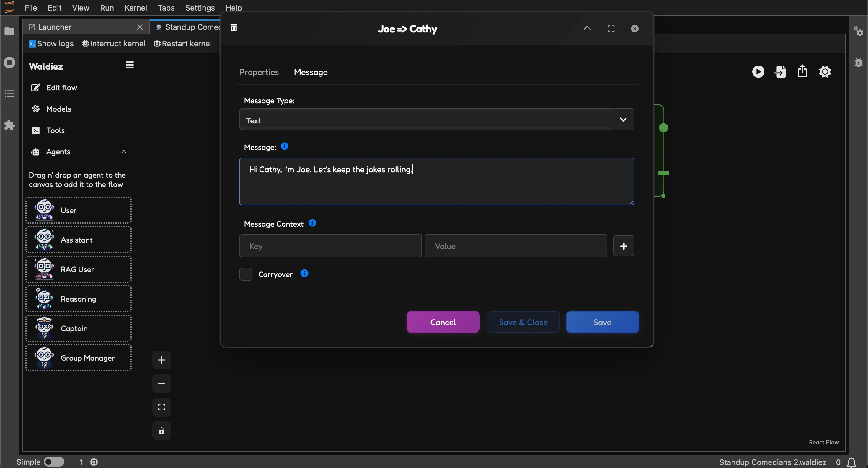Open the debugger bug icon on the right
This screenshot has height=468, width=868.
coord(859,62)
